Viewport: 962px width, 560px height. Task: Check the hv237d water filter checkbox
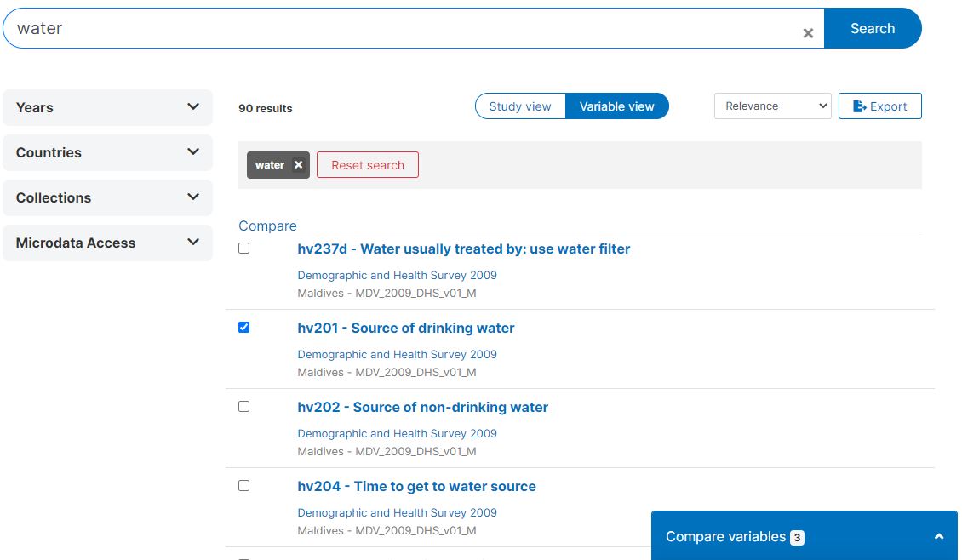click(x=244, y=249)
